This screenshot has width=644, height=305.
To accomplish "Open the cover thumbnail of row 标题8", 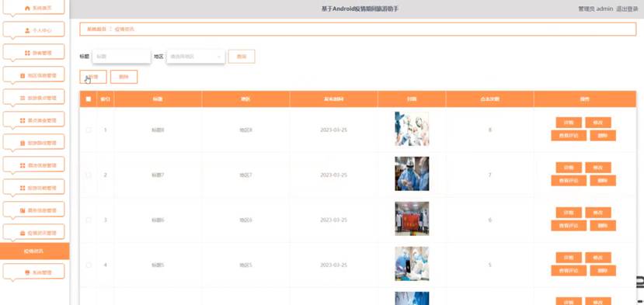I will coord(412,129).
